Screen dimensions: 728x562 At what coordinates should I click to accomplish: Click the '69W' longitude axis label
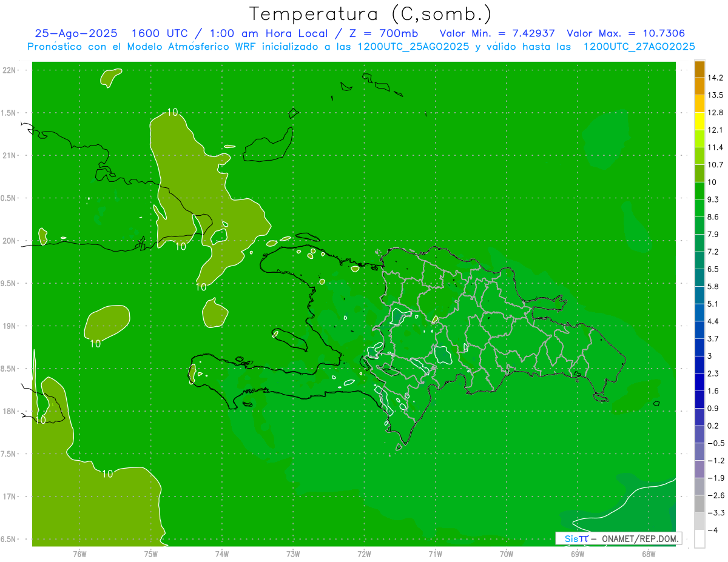(x=577, y=554)
